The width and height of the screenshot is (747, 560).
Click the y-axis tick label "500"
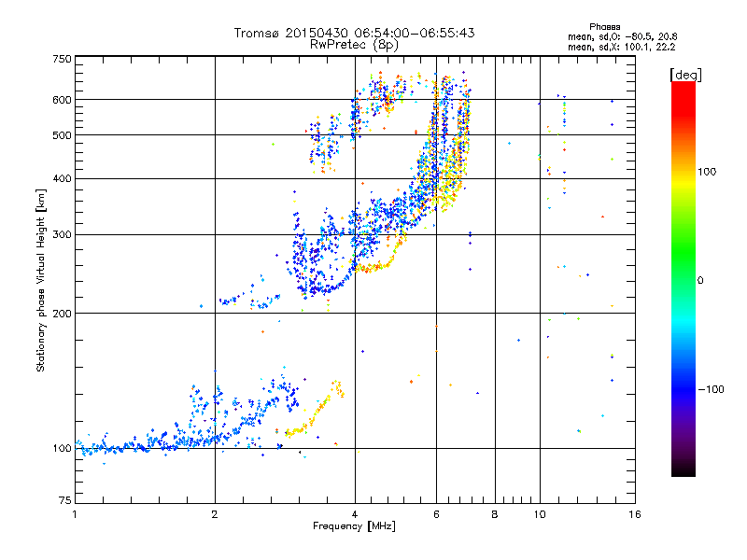[x=62, y=135]
